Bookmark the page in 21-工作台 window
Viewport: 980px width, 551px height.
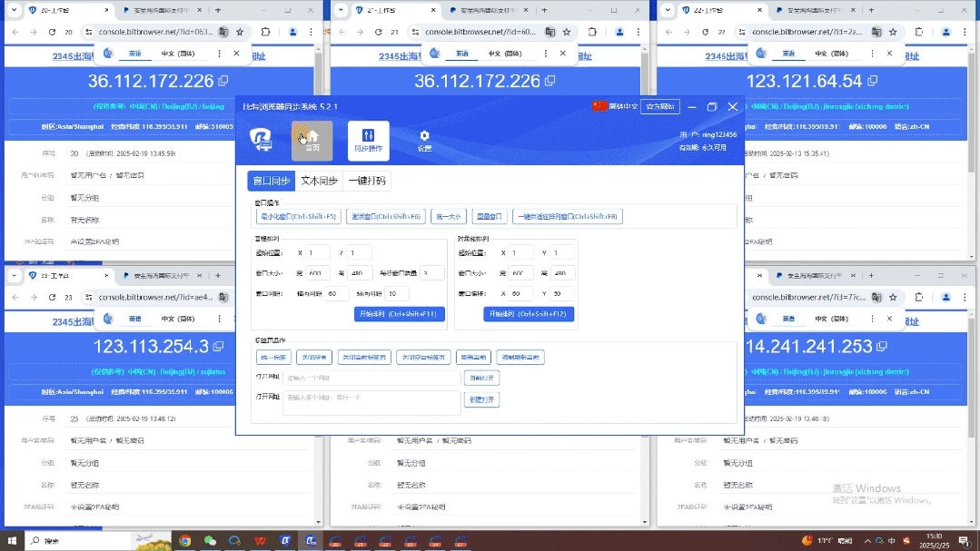[x=567, y=32]
